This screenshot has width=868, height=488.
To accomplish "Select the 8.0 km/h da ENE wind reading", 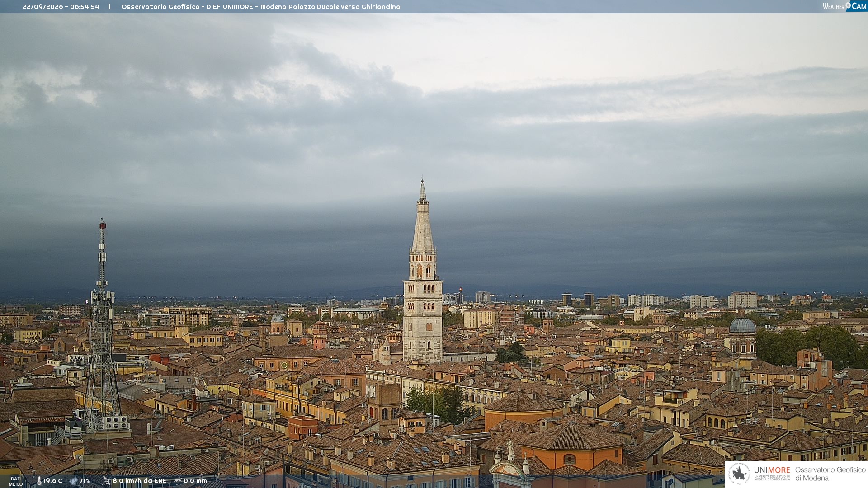I will tap(140, 481).
